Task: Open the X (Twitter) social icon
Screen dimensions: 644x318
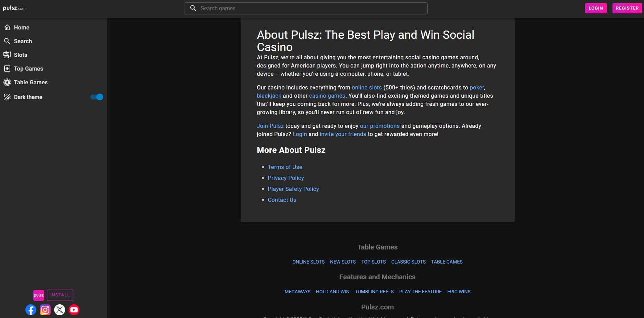Action: [x=60, y=310]
